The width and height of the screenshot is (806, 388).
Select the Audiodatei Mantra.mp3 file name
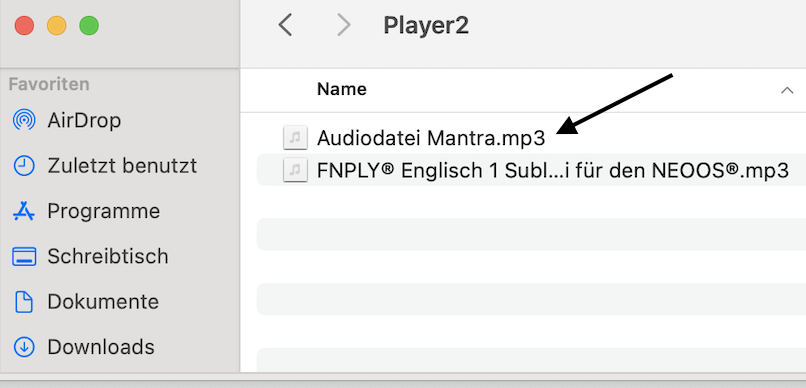tap(431, 138)
